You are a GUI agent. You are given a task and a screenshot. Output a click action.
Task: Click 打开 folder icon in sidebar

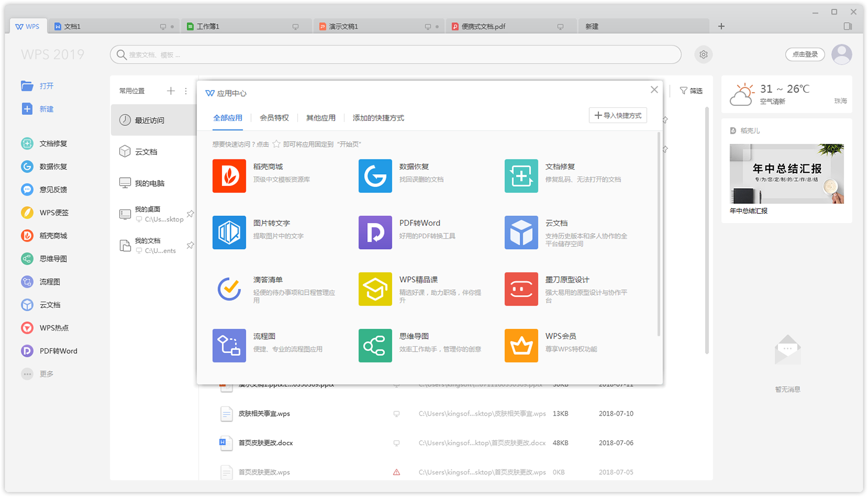click(27, 86)
